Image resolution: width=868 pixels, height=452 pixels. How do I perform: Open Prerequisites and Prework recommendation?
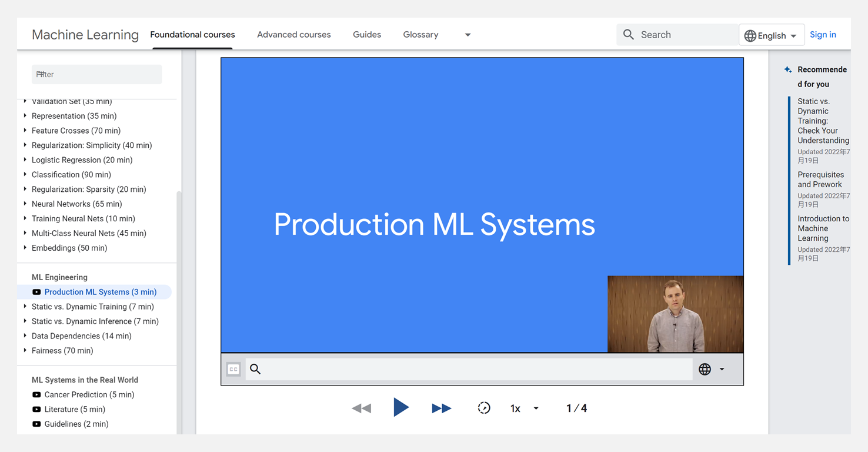point(820,180)
